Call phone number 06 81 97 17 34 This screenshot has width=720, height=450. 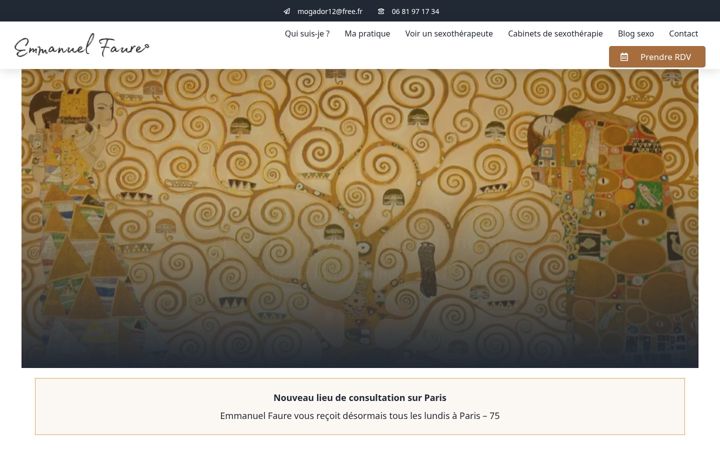click(415, 11)
